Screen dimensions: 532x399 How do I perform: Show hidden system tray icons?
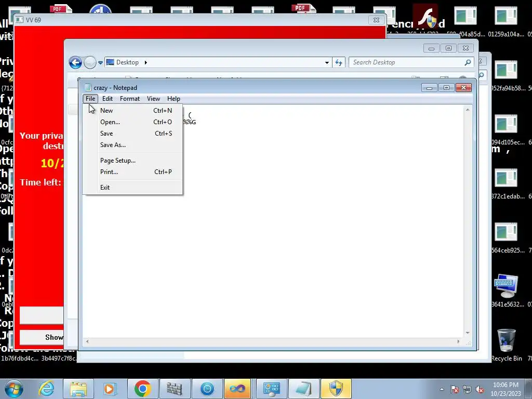click(x=442, y=389)
